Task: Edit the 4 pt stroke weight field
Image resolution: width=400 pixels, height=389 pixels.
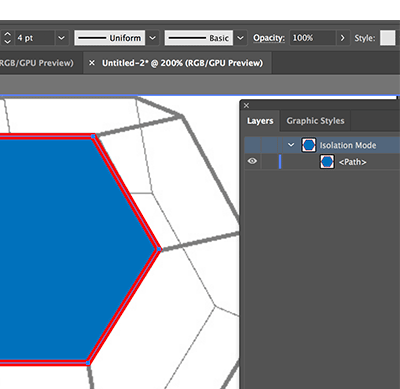Action: [x=34, y=38]
